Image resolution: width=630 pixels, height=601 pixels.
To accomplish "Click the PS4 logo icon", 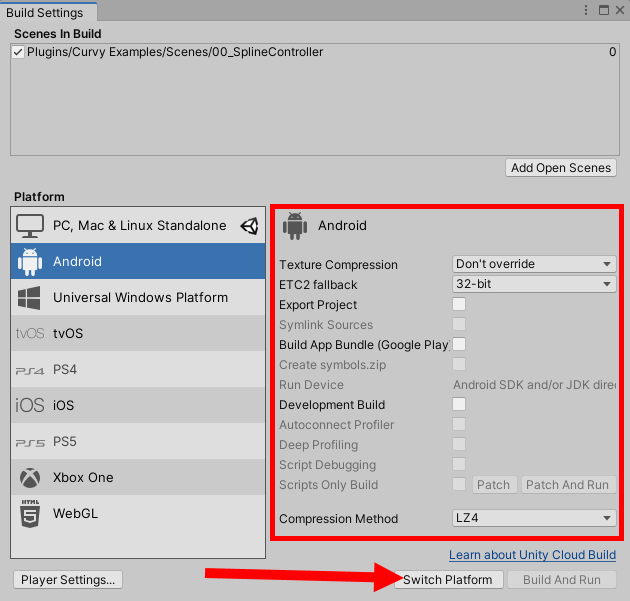I will pyautogui.click(x=30, y=370).
